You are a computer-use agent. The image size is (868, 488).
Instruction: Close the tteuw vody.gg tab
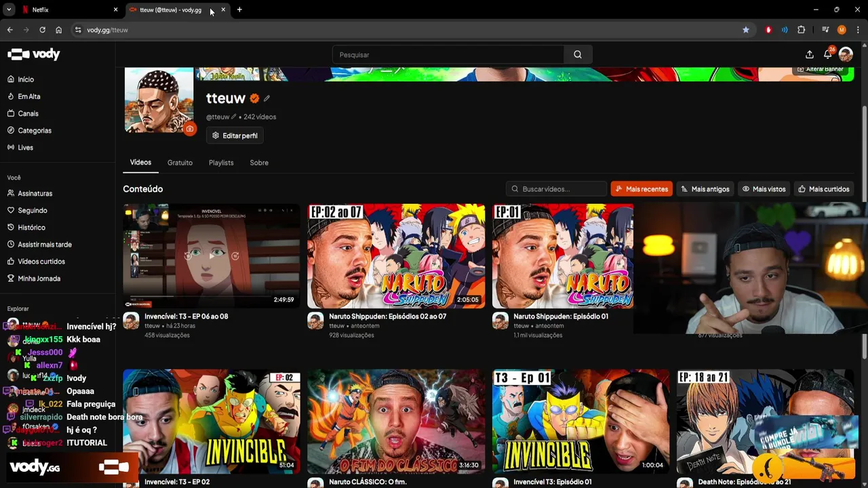(x=222, y=9)
